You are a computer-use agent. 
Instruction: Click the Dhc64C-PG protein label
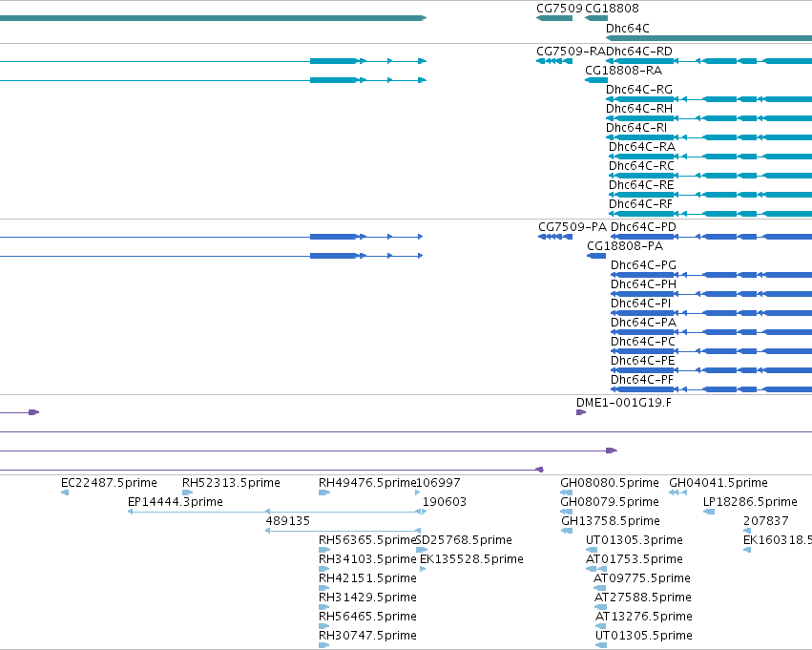(643, 265)
